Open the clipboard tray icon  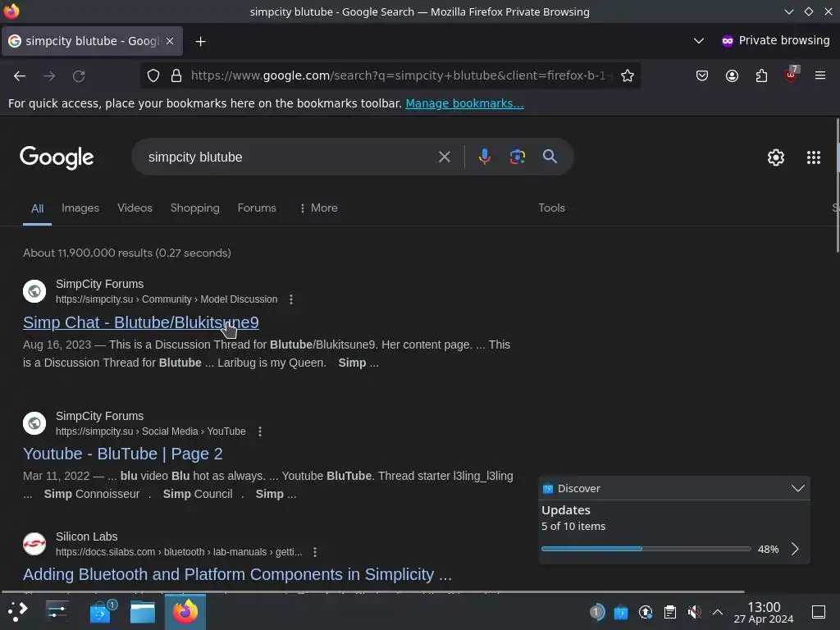669,612
